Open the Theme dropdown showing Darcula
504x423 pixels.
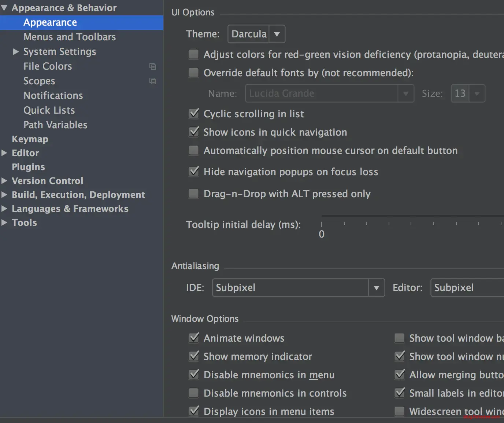(256, 34)
